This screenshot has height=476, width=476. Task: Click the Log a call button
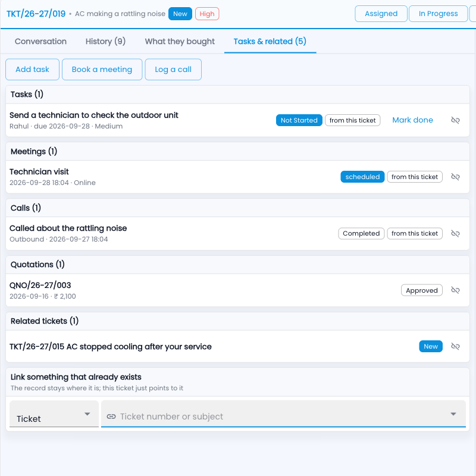pyautogui.click(x=173, y=70)
